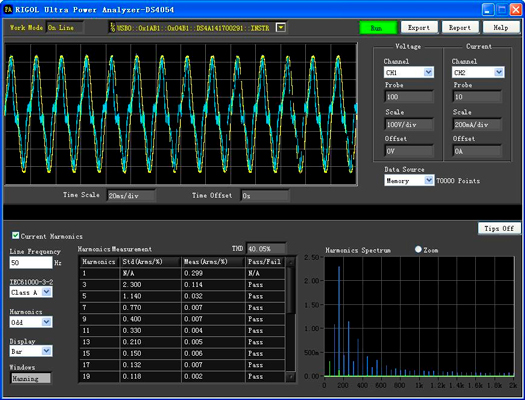This screenshot has height=400, width=525.
Task: Expand the Current Channel CH2 dropdown
Action: [499, 72]
